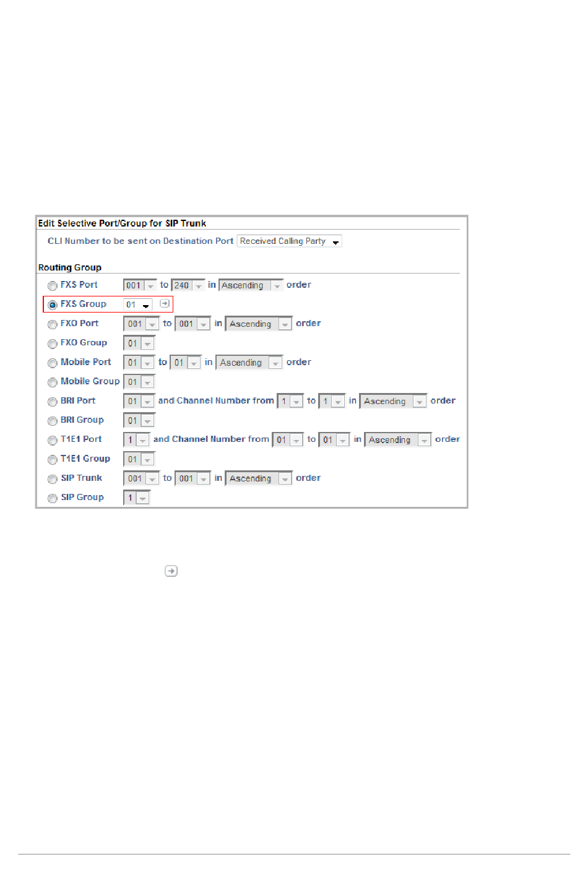Image resolution: width=588 pixels, height=872 pixels.
Task: Select the Mobile Port radio button
Action: 53,363
